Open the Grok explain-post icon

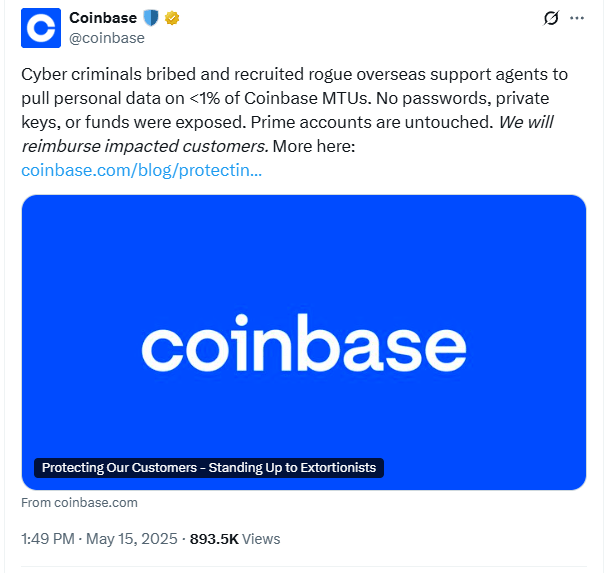coord(551,18)
